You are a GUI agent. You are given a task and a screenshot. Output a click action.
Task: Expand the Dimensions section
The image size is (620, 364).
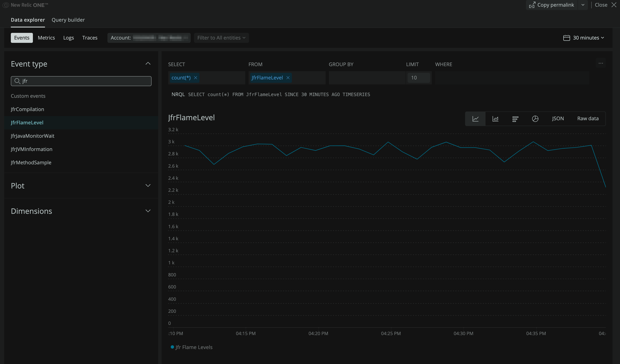[x=148, y=211]
